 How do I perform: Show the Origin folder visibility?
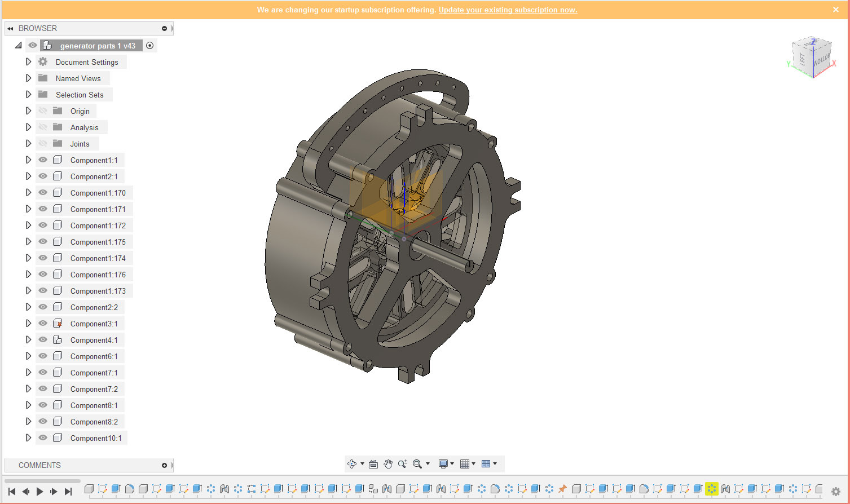pyautogui.click(x=42, y=110)
